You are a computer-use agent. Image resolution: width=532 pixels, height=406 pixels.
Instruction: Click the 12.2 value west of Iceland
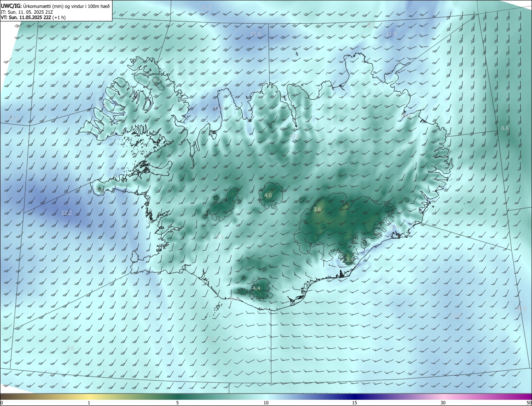coord(66,213)
